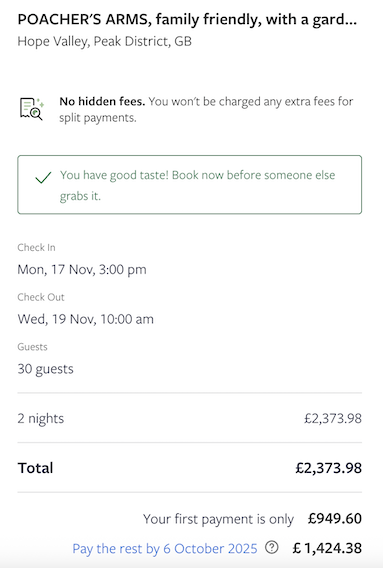The width and height of the screenshot is (383, 568).
Task: Click the '2 nights' row label
Action: coord(41,418)
